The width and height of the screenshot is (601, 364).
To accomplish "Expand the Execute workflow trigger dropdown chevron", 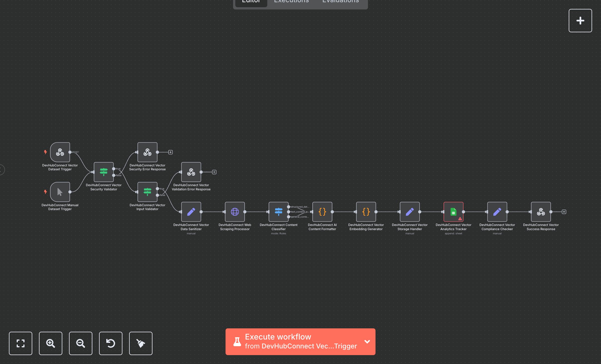I will coord(367,342).
